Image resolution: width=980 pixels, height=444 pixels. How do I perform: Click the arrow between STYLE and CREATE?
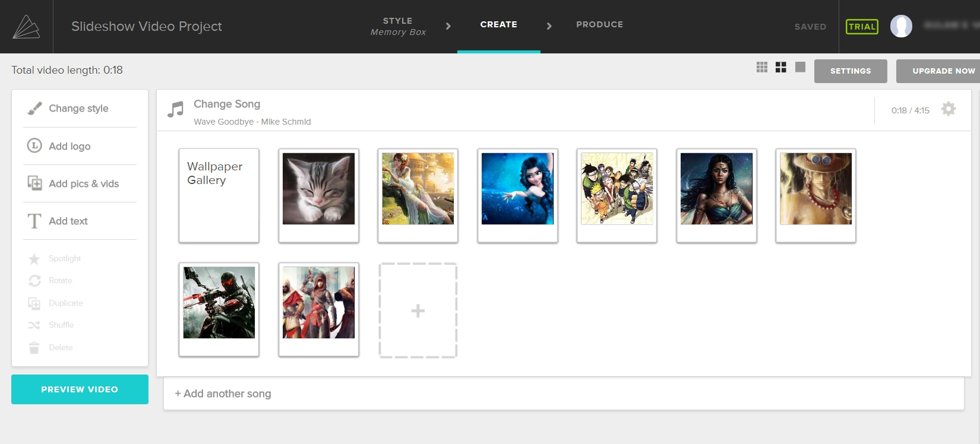(x=448, y=26)
